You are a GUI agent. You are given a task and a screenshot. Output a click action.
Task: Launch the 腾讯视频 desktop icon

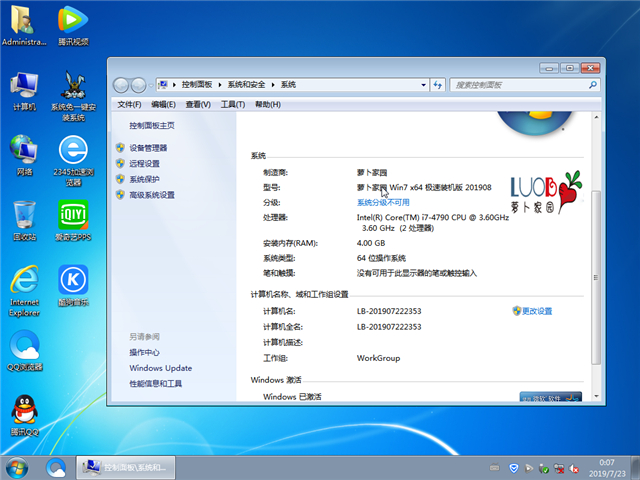[x=73, y=24]
